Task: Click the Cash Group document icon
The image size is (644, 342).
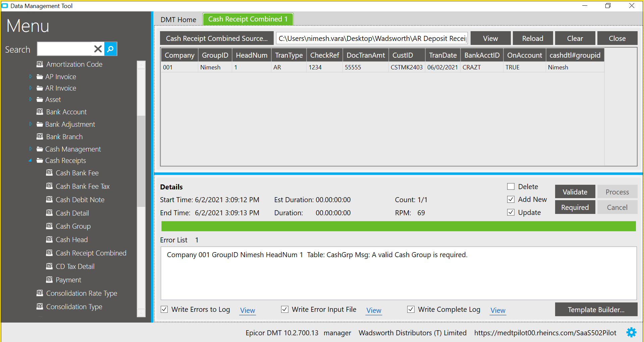Action: (x=49, y=226)
